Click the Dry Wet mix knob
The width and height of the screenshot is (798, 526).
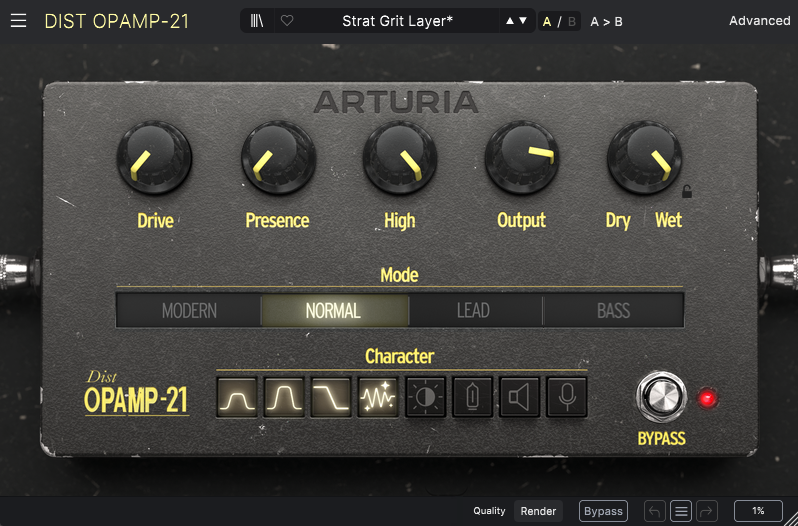(644, 158)
